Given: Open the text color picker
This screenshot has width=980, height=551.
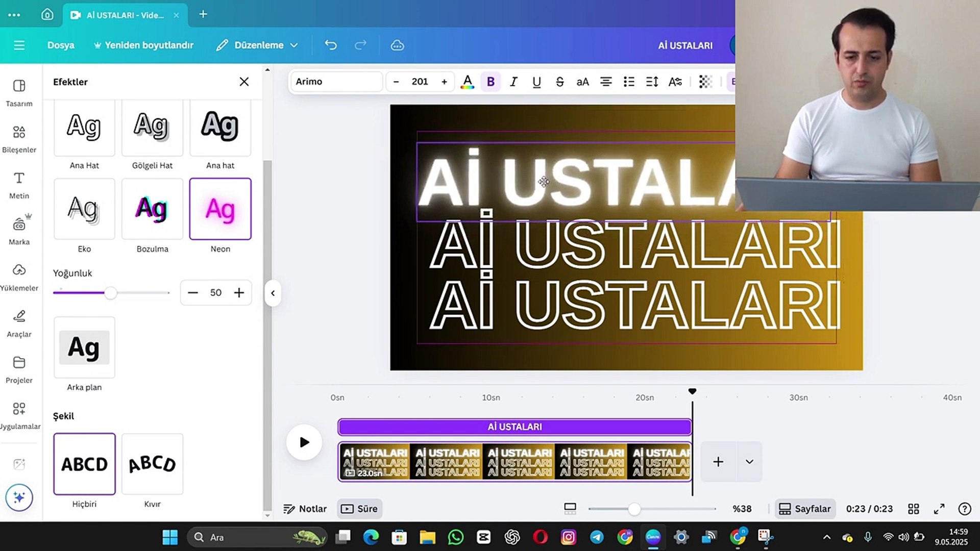Looking at the screenshot, I should point(467,81).
